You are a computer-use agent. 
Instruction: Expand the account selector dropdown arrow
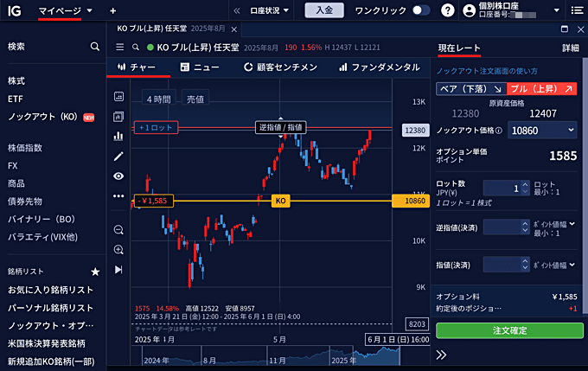point(557,10)
